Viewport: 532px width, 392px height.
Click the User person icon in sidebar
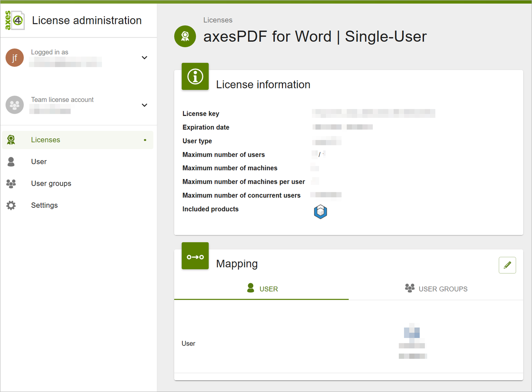11,162
